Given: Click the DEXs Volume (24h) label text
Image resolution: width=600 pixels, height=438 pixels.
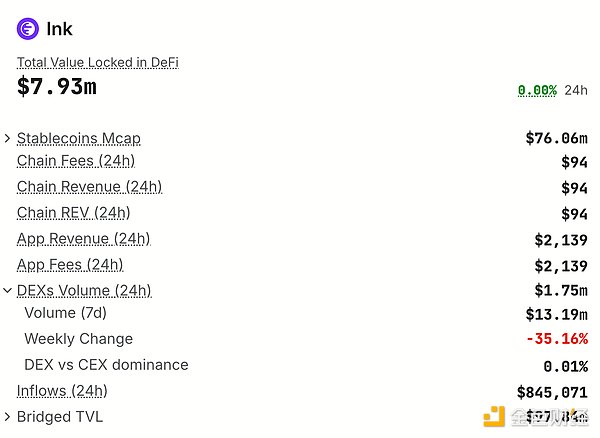Looking at the screenshot, I should click(84, 291).
